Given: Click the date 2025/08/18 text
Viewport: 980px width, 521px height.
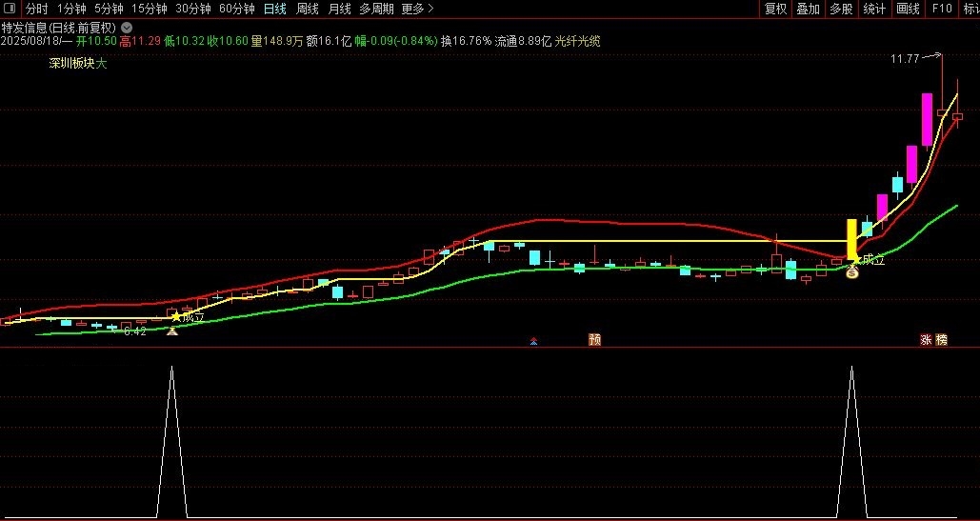Looking at the screenshot, I should 30,41.
